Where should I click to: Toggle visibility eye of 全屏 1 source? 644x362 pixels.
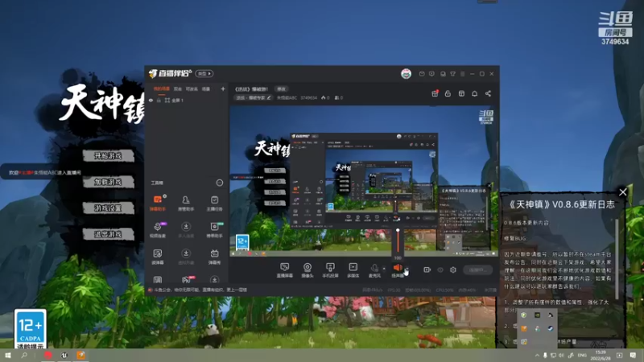[x=151, y=100]
